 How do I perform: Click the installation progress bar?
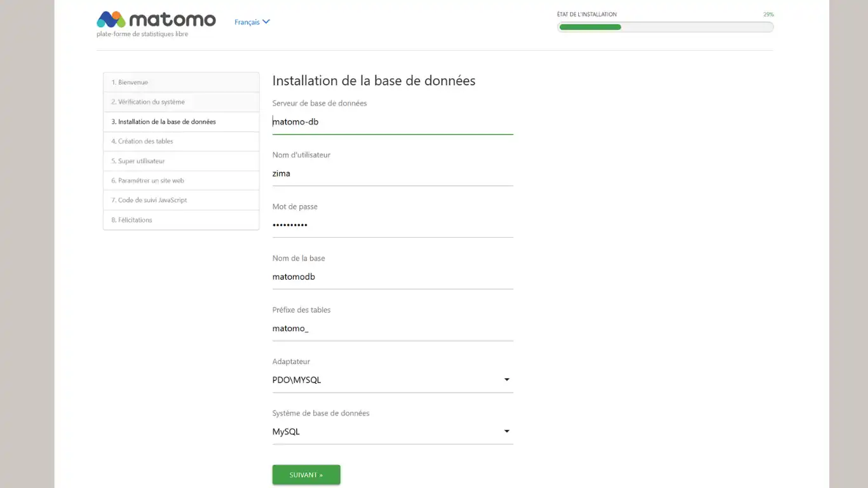(x=665, y=27)
